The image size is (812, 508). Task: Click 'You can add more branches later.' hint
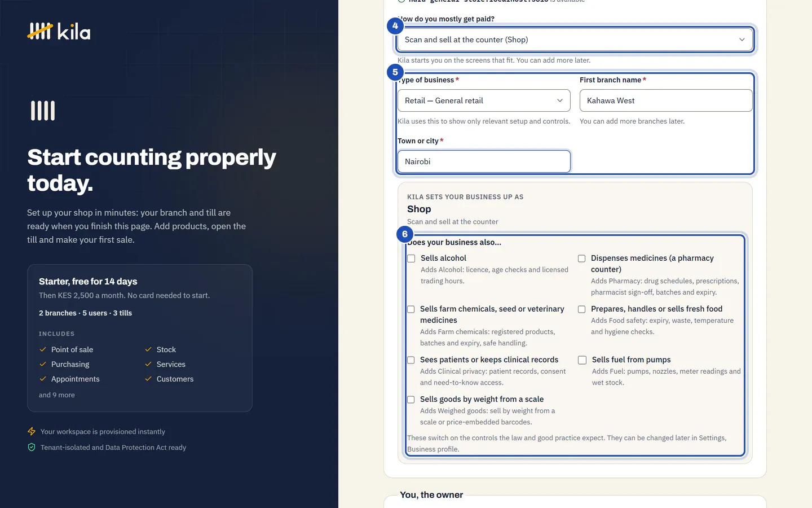point(632,121)
